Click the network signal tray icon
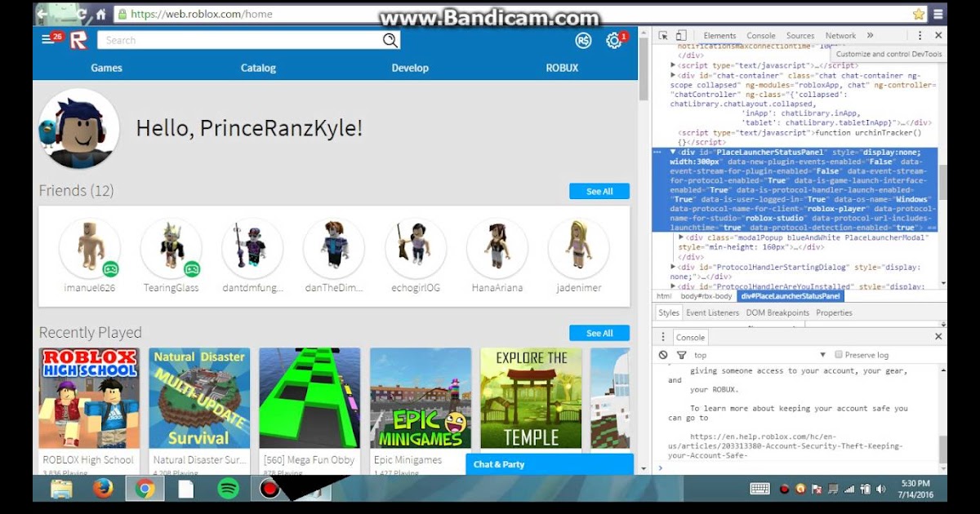Screen dimensions: 980x514 point(849,490)
